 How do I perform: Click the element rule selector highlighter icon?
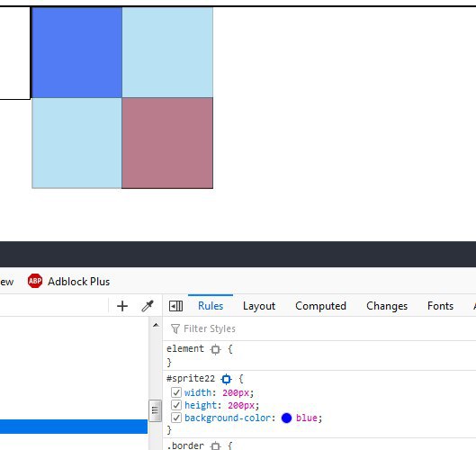pos(216,349)
